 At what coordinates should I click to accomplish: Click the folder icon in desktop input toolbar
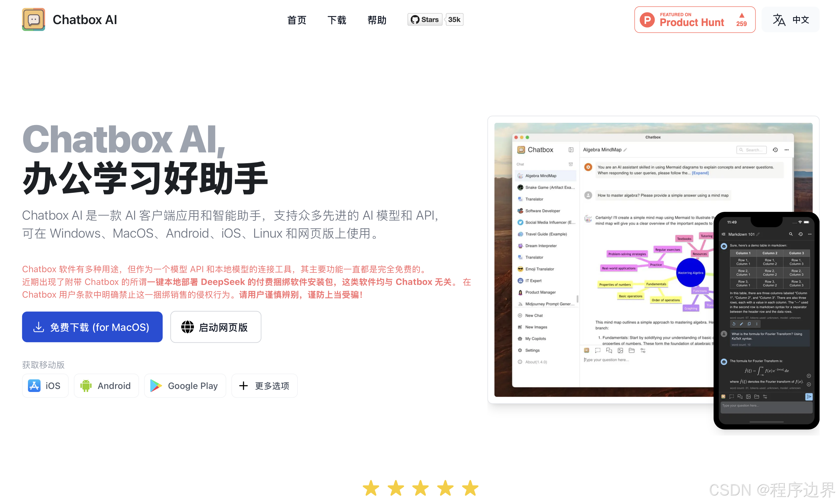631,350
